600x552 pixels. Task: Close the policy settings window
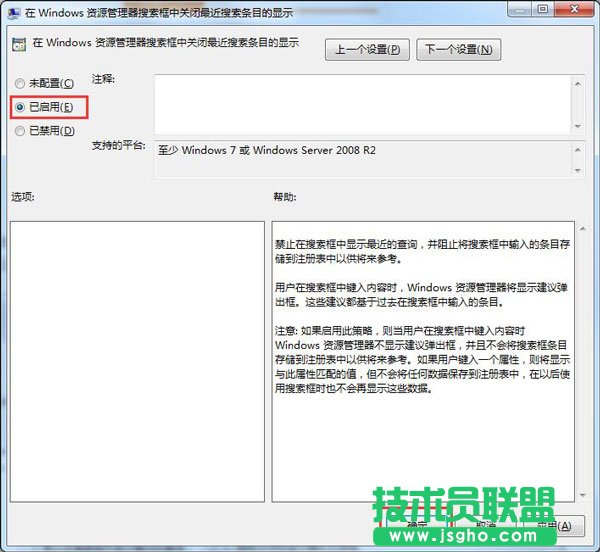point(575,9)
